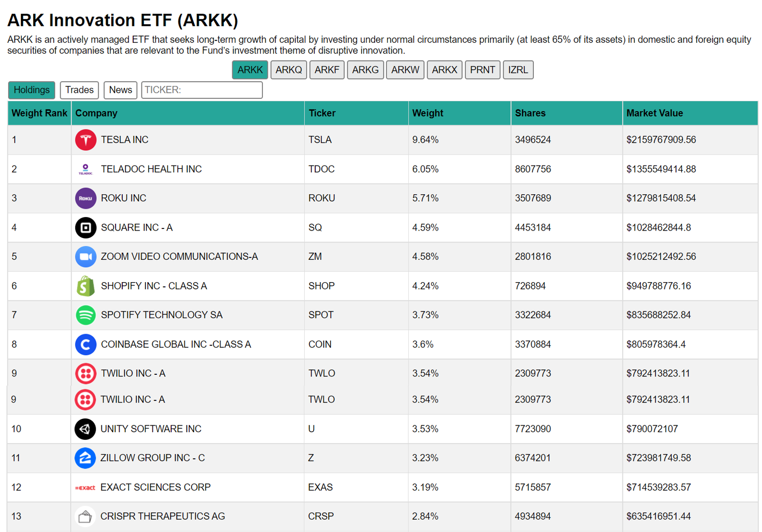Click the Spotify logo icon

[x=85, y=315]
